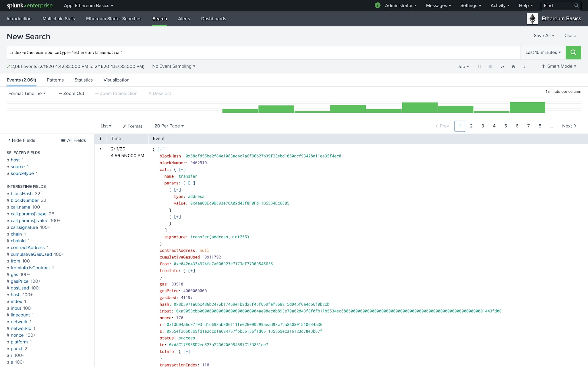
Task: Change the Smart Mode search mode
Action: [x=559, y=66]
